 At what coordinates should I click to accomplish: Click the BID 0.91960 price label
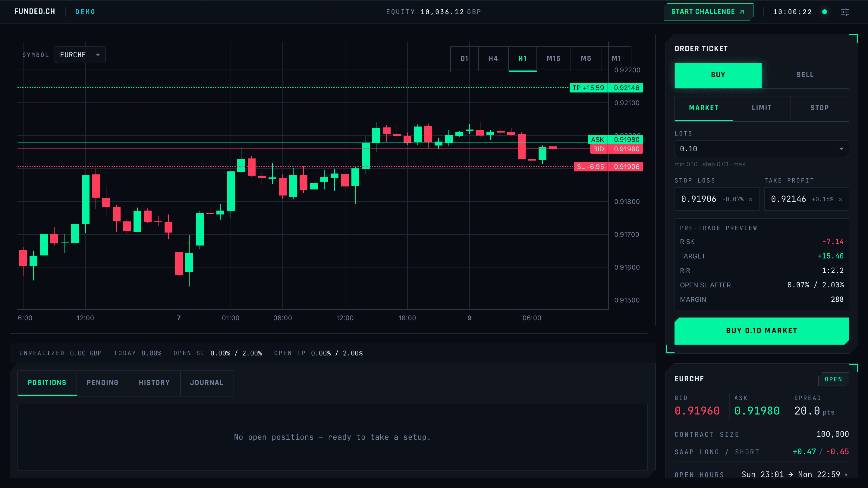[x=616, y=149]
